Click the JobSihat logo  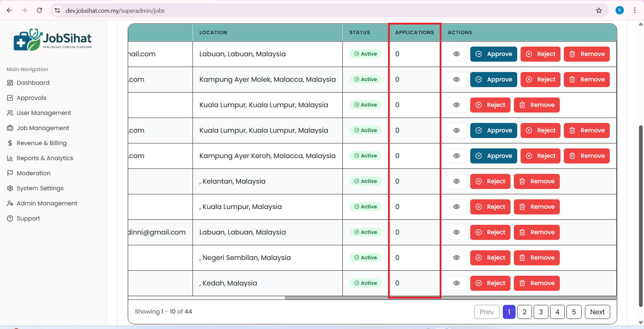(x=53, y=40)
